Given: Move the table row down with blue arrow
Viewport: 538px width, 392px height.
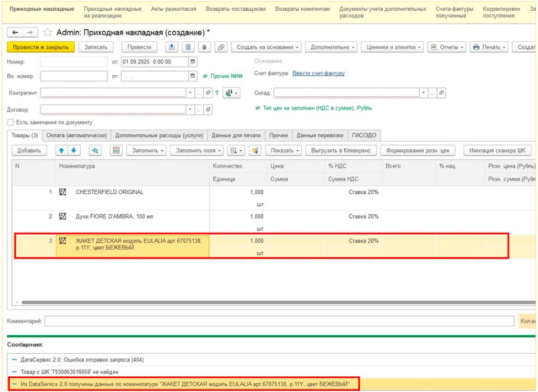Looking at the screenshot, I should pyautogui.click(x=74, y=150).
